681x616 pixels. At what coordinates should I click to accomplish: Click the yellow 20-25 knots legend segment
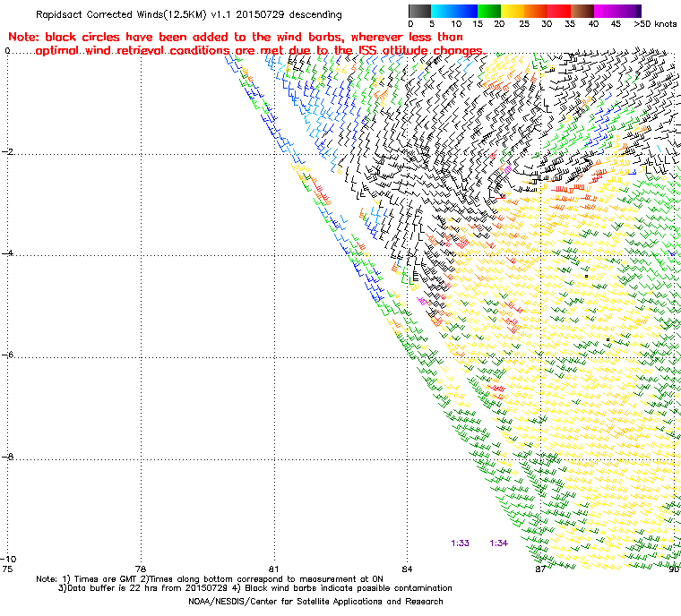(x=513, y=11)
